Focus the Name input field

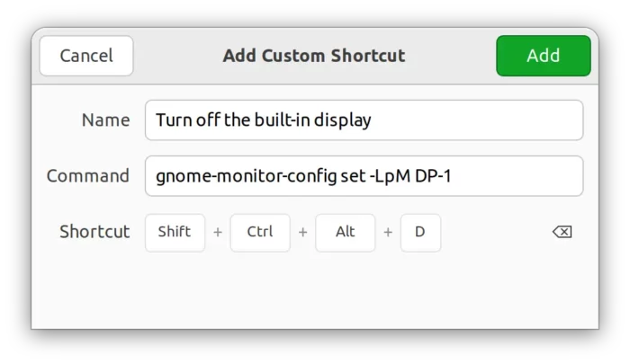(x=364, y=120)
